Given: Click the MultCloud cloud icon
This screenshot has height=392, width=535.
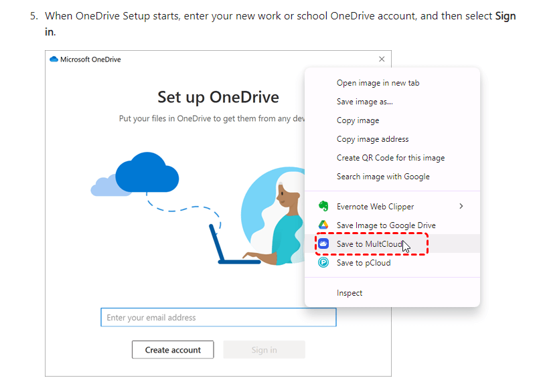Looking at the screenshot, I should 323,243.
